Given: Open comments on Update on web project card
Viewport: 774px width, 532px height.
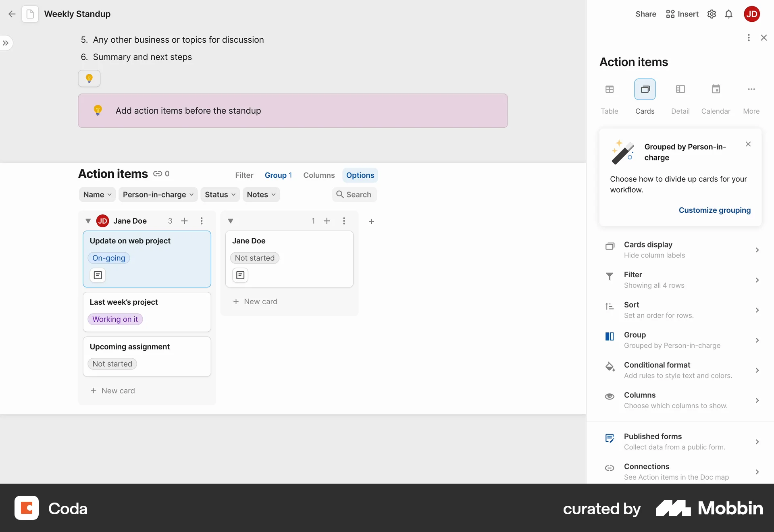Looking at the screenshot, I should pos(97,275).
